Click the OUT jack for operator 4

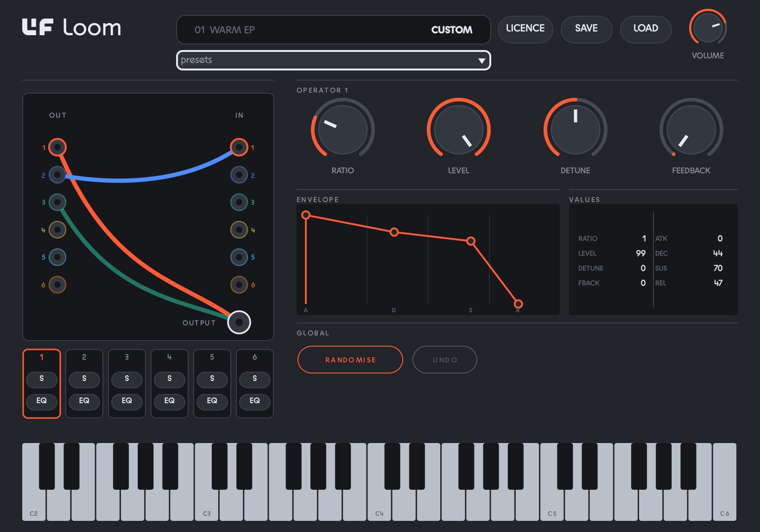coord(58,230)
